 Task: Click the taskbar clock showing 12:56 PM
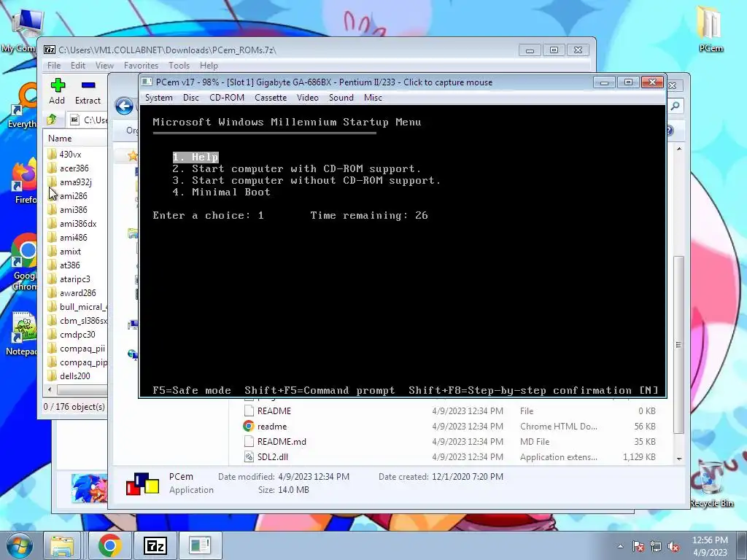point(710,546)
